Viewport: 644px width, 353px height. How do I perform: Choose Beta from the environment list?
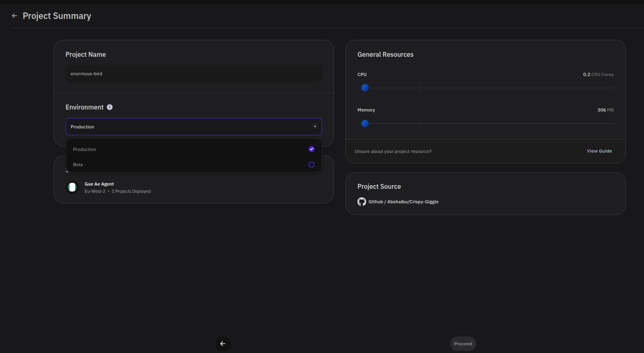coord(194,165)
